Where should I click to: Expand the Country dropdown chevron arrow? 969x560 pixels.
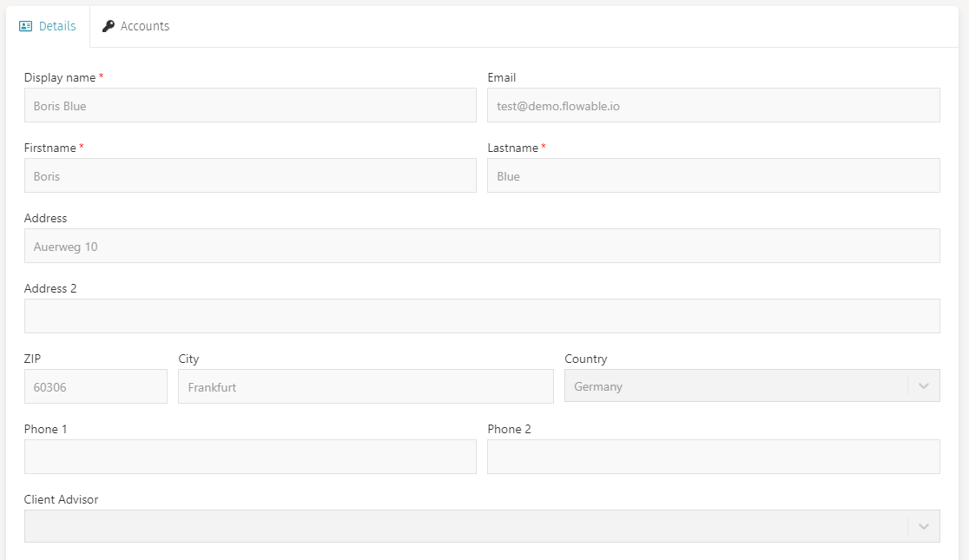[x=923, y=386]
